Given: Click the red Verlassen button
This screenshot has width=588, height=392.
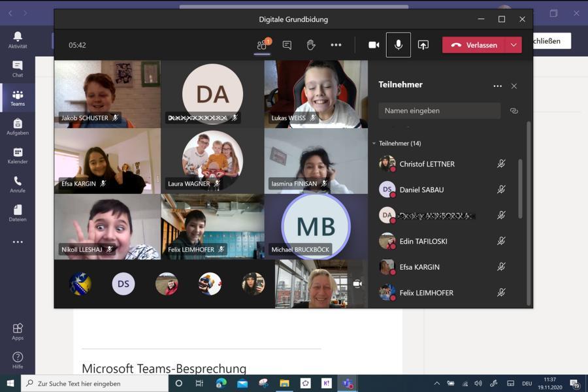Looking at the screenshot, I should coord(474,45).
